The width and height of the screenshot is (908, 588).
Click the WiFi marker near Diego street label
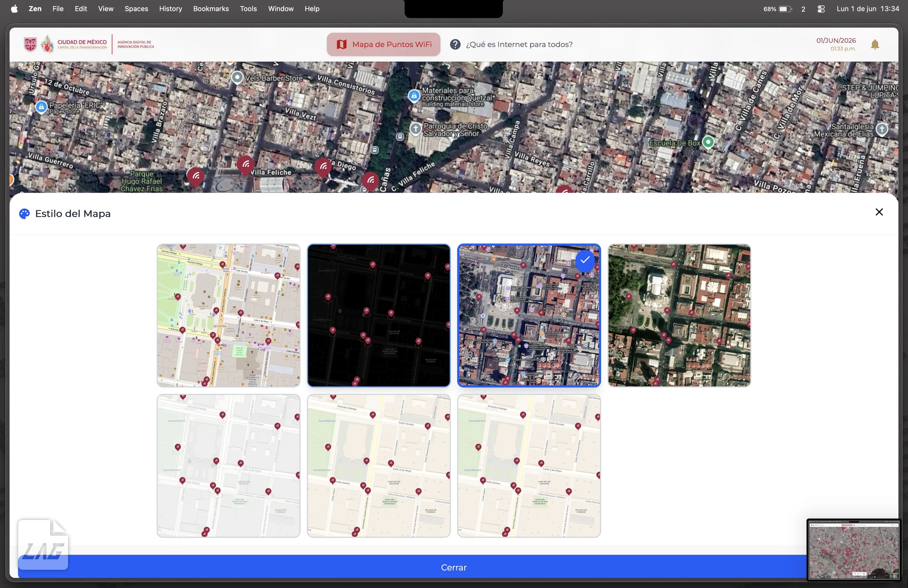coord(323,167)
